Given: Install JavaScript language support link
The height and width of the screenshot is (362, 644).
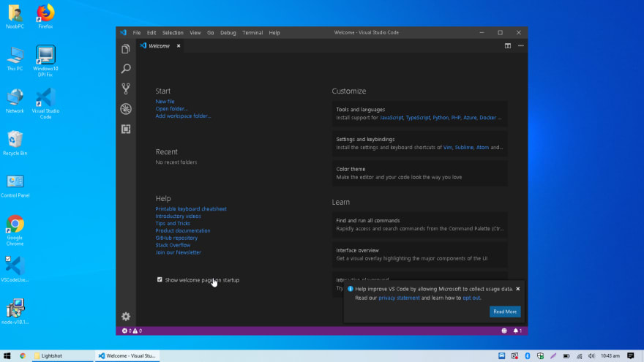Looking at the screenshot, I should click(x=392, y=118).
